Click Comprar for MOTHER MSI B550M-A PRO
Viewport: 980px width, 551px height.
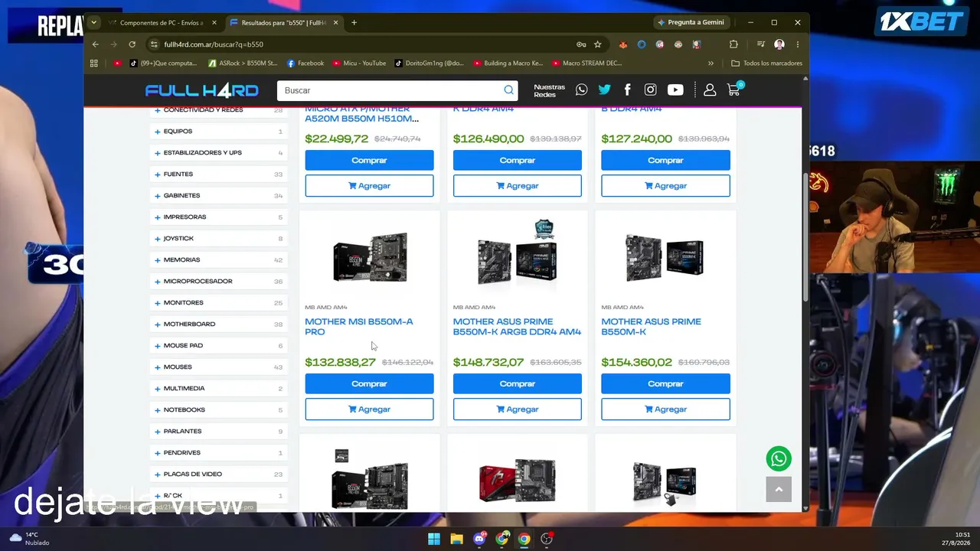coord(369,384)
